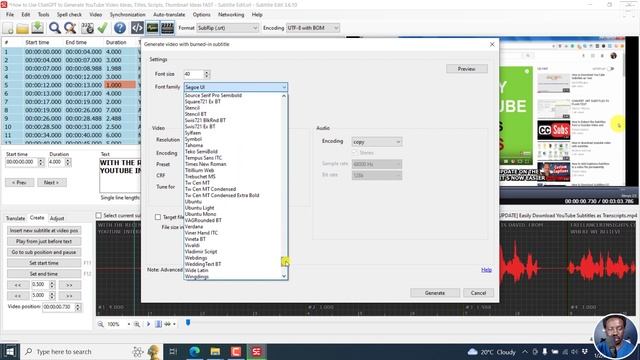Image resolution: width=640 pixels, height=360 pixels.
Task: Open Microsoft Edge from the taskbar
Action: click(x=195, y=351)
